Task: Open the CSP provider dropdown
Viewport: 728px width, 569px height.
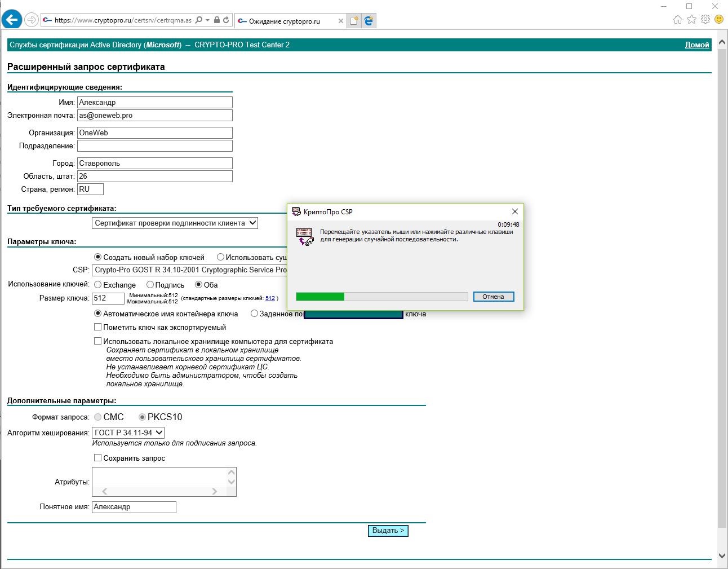Action: click(190, 270)
